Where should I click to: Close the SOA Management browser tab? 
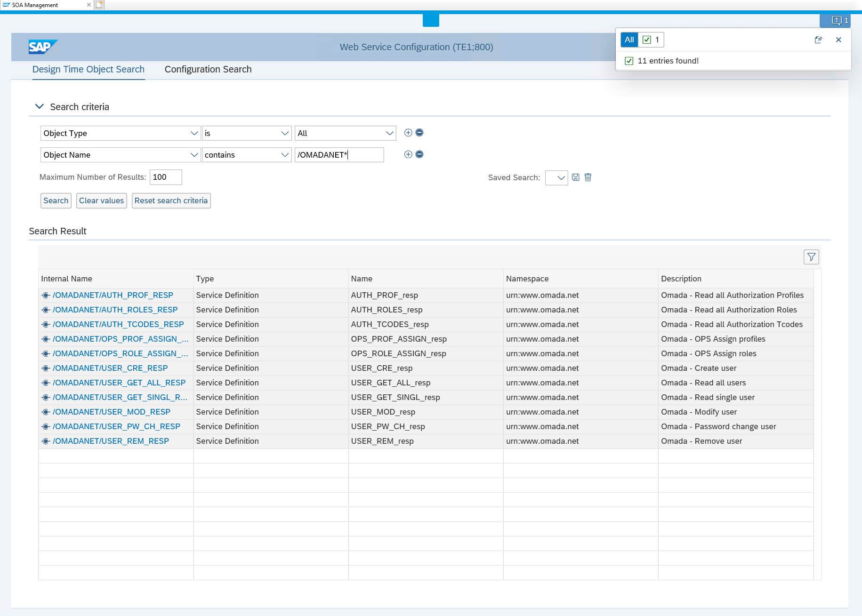(x=89, y=5)
